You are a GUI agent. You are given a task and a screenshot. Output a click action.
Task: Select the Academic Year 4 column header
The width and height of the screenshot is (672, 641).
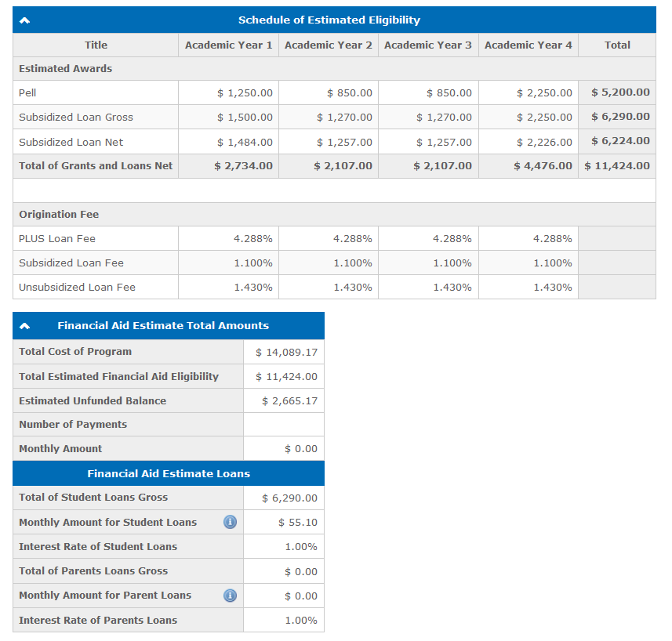[528, 45]
